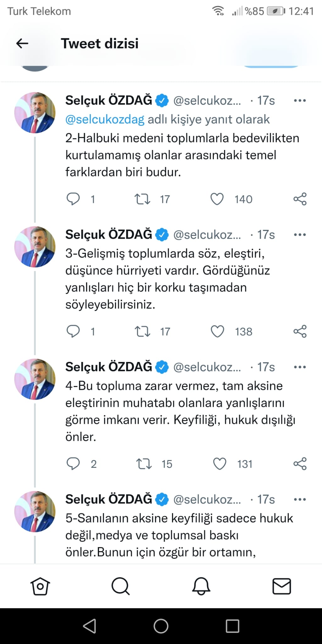Open options menu on tweet number 3
The image size is (322, 644).
coord(300,234)
